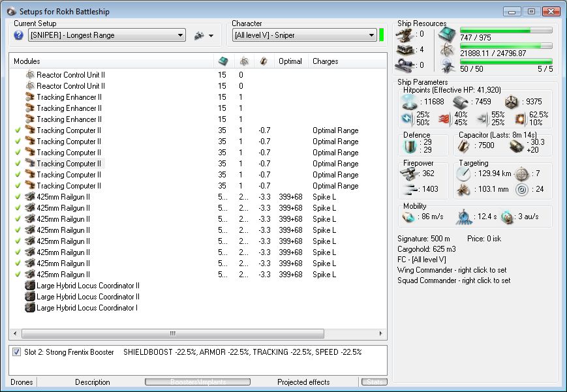This screenshot has width=567, height=392.
Task: Click the armor hitpoints icon
Action: point(459,102)
